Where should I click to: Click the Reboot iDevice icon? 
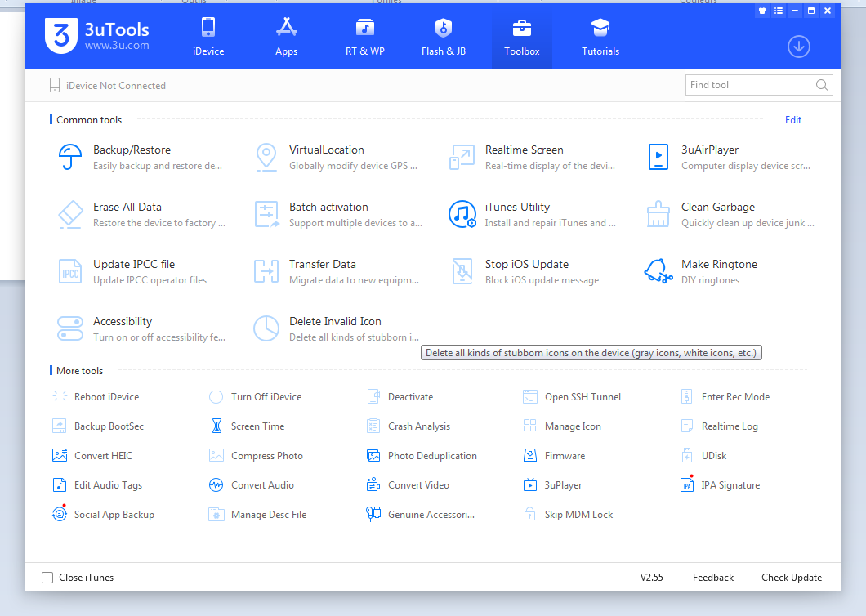pyautogui.click(x=60, y=397)
